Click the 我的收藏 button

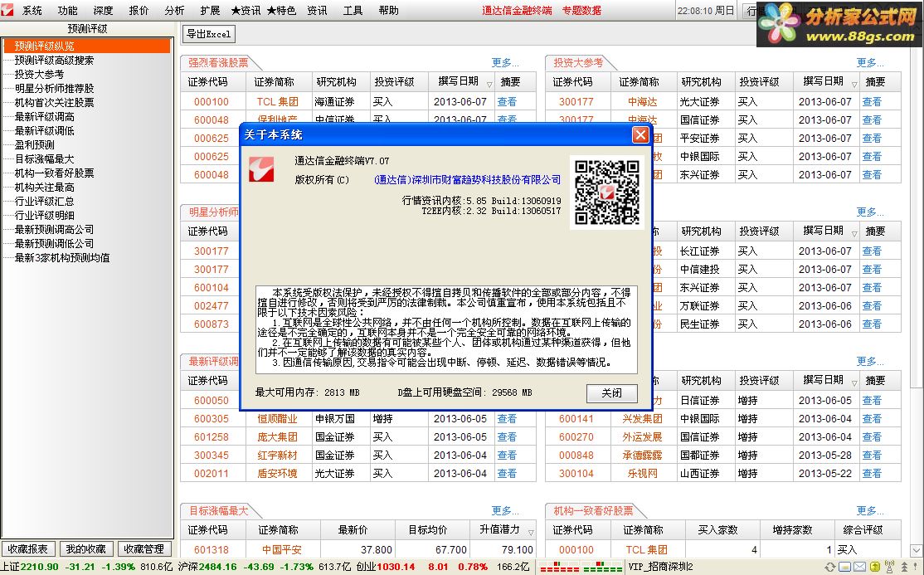pyautogui.click(x=86, y=549)
